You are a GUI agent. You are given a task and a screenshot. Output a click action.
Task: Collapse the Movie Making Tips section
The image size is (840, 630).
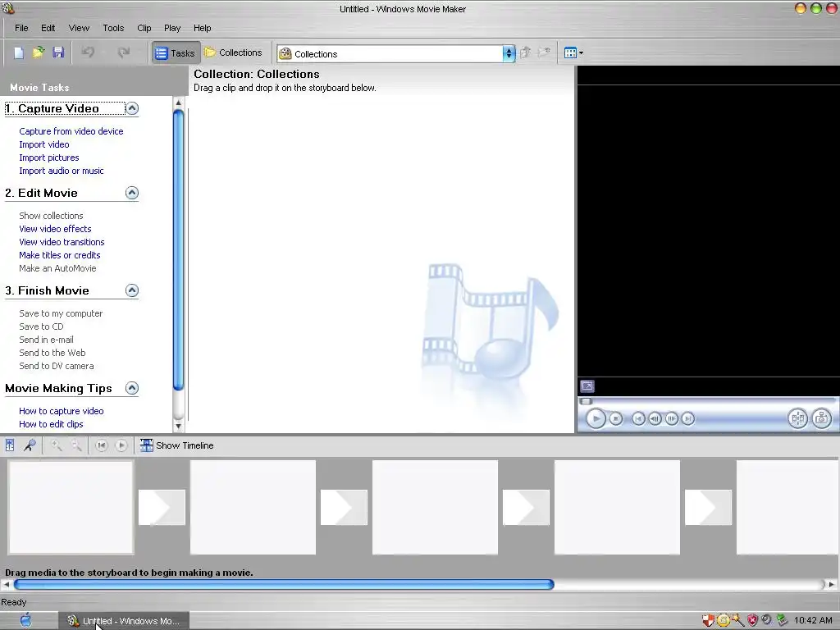[132, 388]
